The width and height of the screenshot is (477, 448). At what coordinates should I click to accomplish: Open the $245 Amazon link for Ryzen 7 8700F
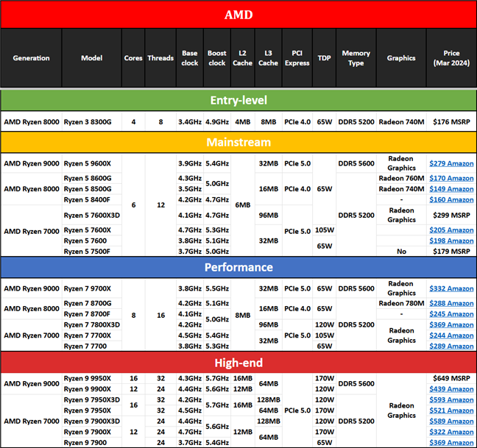point(451,314)
